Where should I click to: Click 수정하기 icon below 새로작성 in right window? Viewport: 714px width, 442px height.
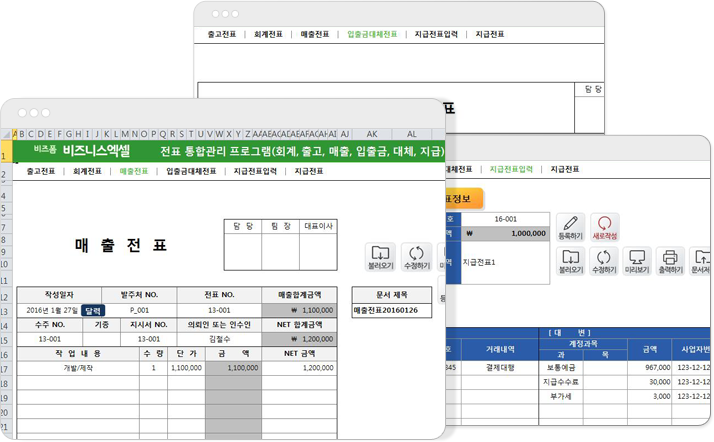click(x=603, y=259)
